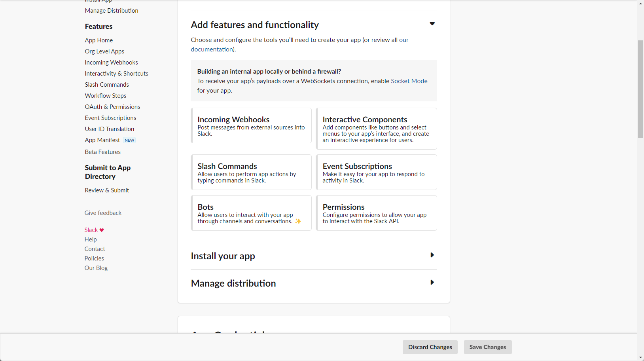Open Beta Features in sidebar
This screenshot has width=644, height=361.
[x=103, y=152]
